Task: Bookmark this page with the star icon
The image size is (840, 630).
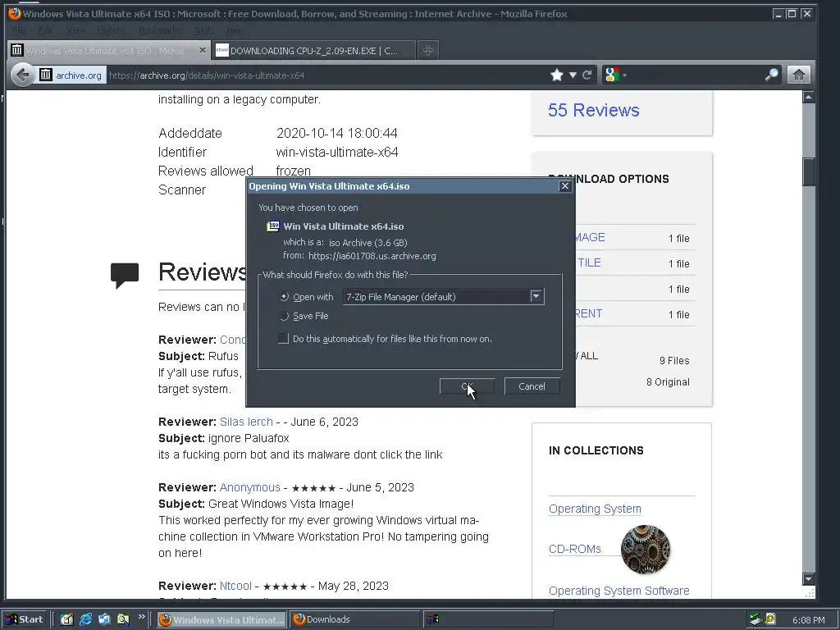Action: (557, 75)
